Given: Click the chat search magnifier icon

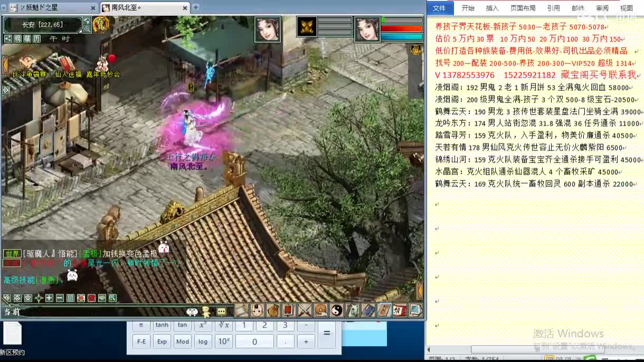Looking at the screenshot, I should point(112,298).
